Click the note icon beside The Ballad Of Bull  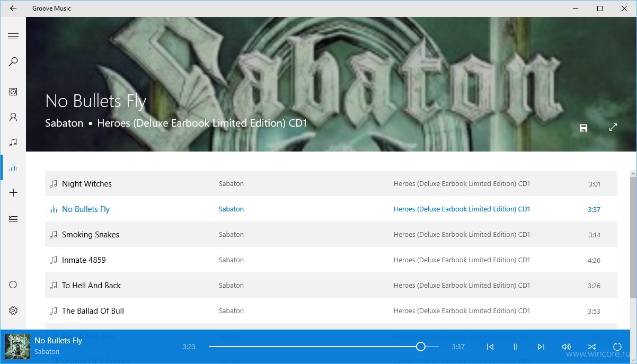53,311
